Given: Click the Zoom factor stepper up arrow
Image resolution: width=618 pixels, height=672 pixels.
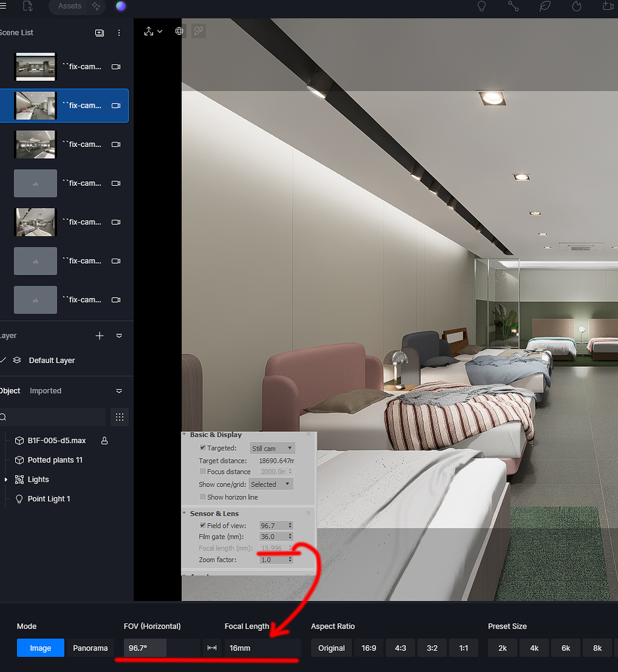Looking at the screenshot, I should [290, 556].
